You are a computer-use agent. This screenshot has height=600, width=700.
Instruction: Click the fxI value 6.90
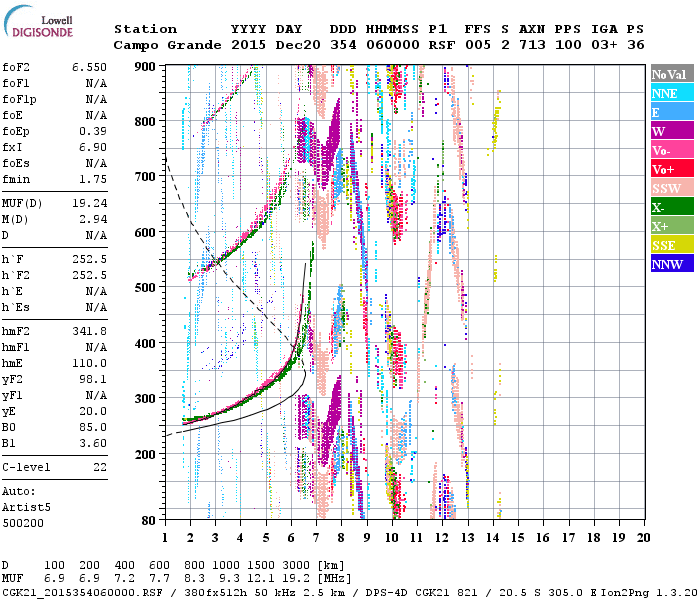(x=93, y=147)
